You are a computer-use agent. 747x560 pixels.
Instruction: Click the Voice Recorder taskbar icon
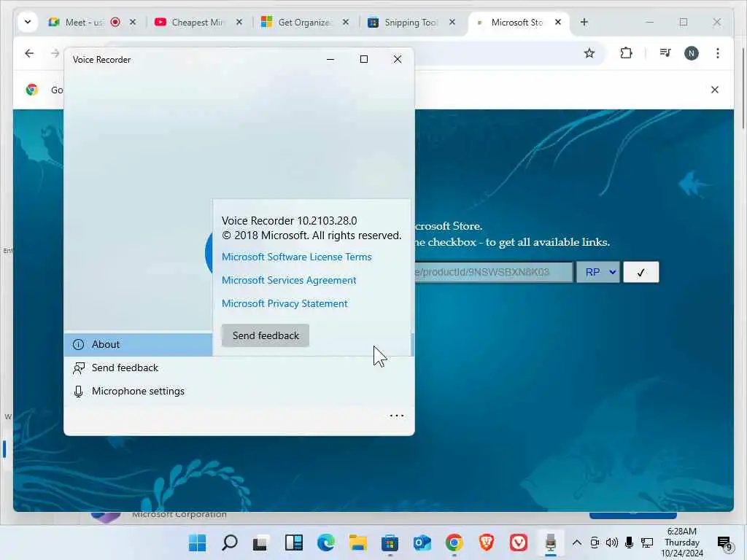pyautogui.click(x=550, y=542)
